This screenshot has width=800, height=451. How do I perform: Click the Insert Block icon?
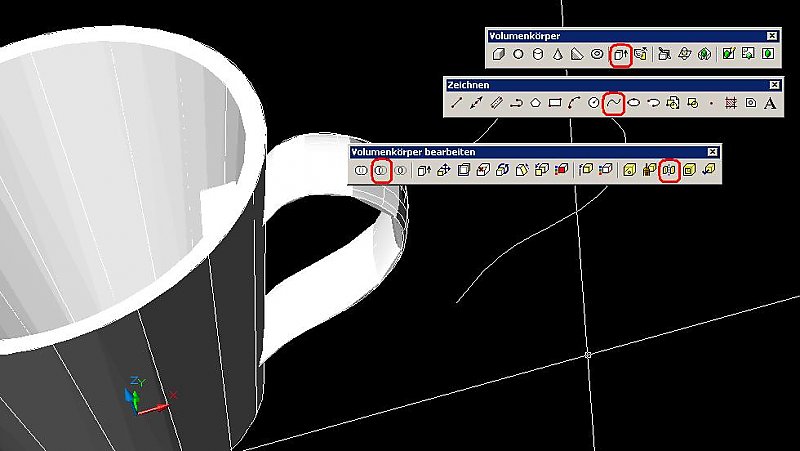pos(673,103)
